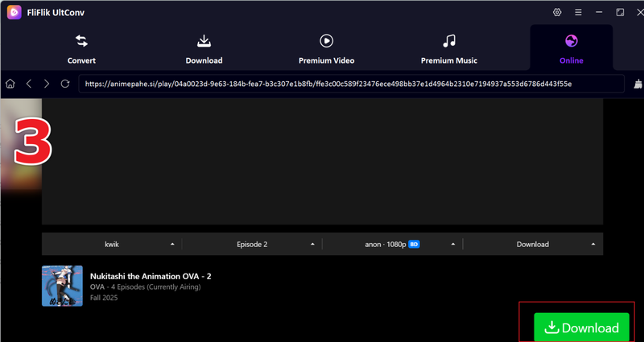Click the FliFlik UltConv app logo

[x=14, y=12]
